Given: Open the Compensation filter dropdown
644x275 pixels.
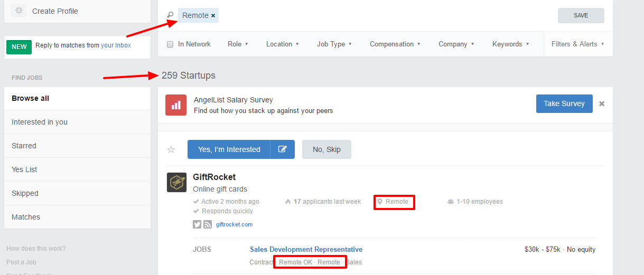Looking at the screenshot, I should click(x=395, y=44).
